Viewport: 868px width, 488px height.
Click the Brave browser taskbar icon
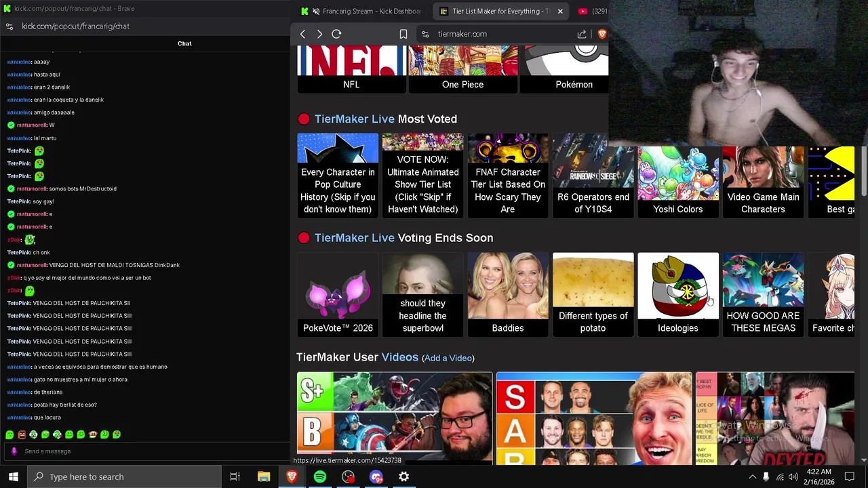[292, 477]
